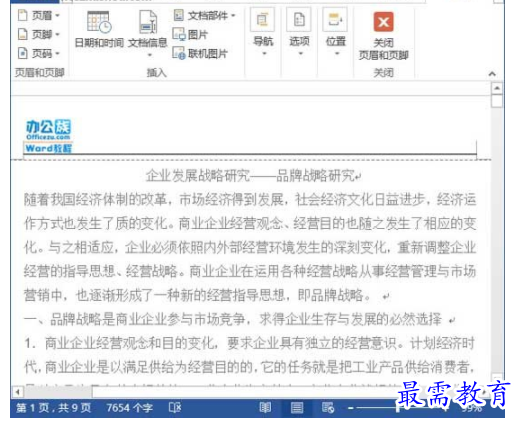
Task: Open the 导航 dropdown arrow
Action: click(x=264, y=53)
